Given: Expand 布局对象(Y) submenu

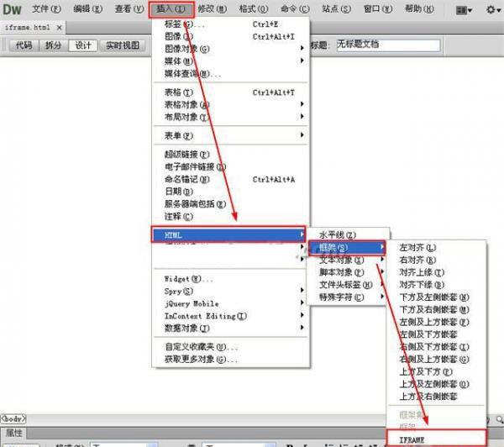Looking at the screenshot, I should [x=231, y=117].
